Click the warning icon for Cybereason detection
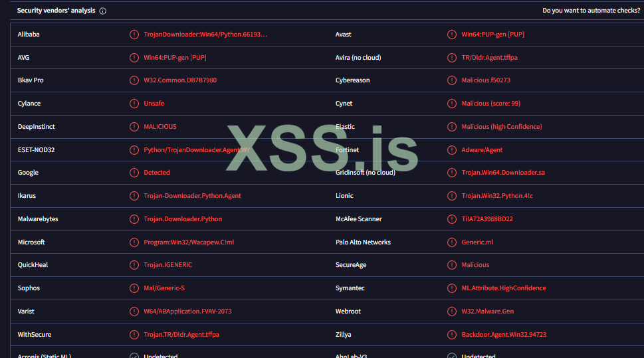This screenshot has width=644, height=358. [x=452, y=80]
